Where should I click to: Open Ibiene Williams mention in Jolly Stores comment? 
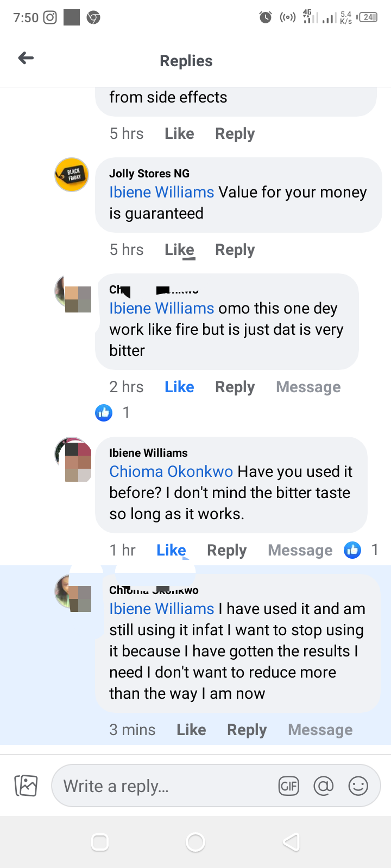click(162, 192)
